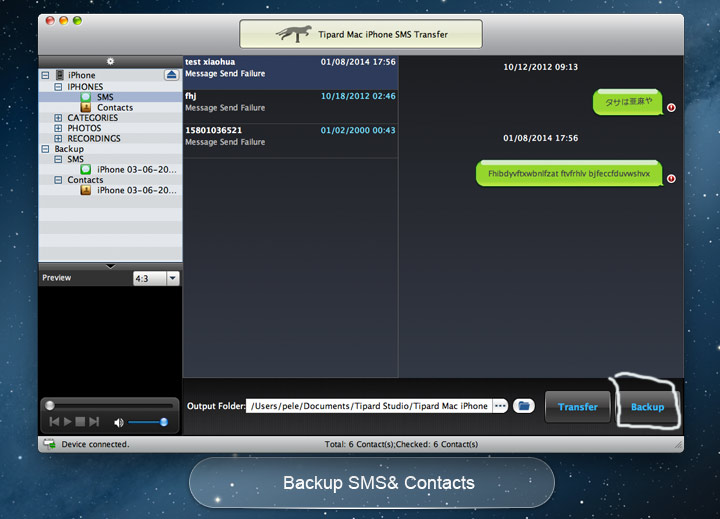Image resolution: width=720 pixels, height=519 pixels.
Task: Select the PHOTOS tree item
Action: (84, 128)
